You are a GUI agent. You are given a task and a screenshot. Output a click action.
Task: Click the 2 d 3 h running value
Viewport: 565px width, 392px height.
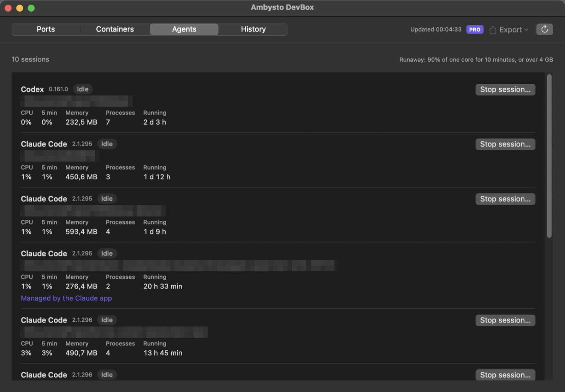click(155, 122)
